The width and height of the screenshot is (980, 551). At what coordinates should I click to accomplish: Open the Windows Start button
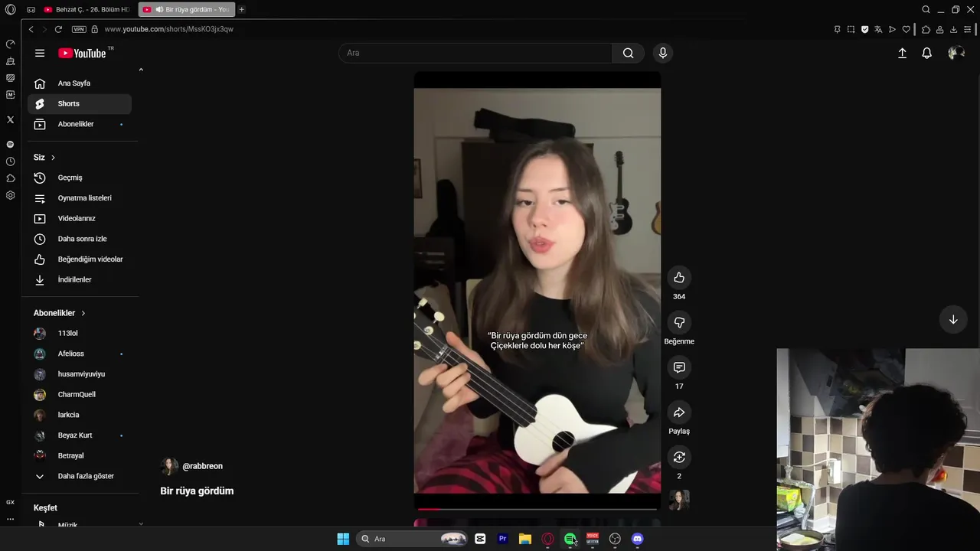[343, 539]
